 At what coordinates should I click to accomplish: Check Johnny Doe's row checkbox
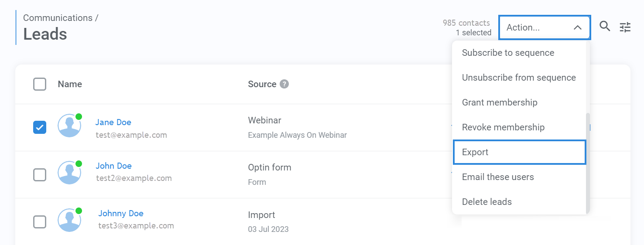click(40, 222)
